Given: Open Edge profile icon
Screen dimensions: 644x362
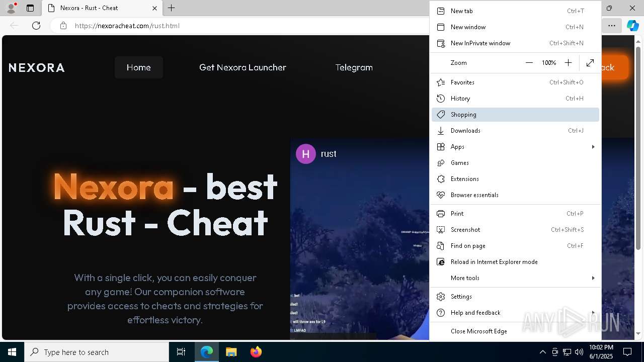Looking at the screenshot, I should click(x=11, y=8).
